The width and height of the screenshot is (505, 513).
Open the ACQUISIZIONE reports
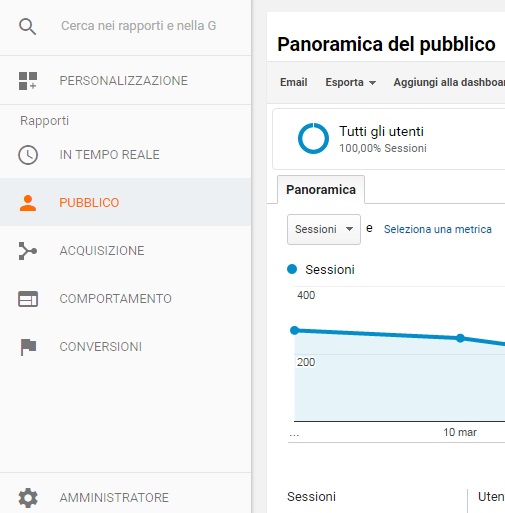coord(102,251)
